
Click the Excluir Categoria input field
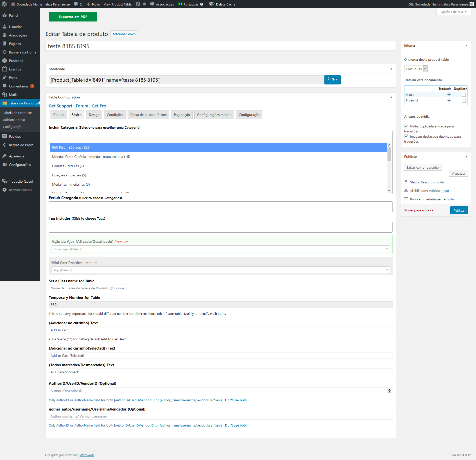(x=221, y=207)
